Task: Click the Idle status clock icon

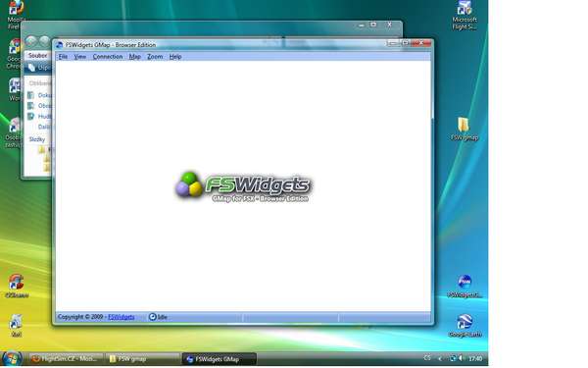Action: pos(152,317)
